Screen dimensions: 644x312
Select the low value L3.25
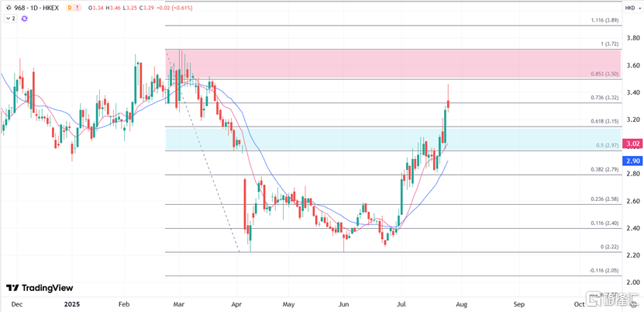pos(129,8)
